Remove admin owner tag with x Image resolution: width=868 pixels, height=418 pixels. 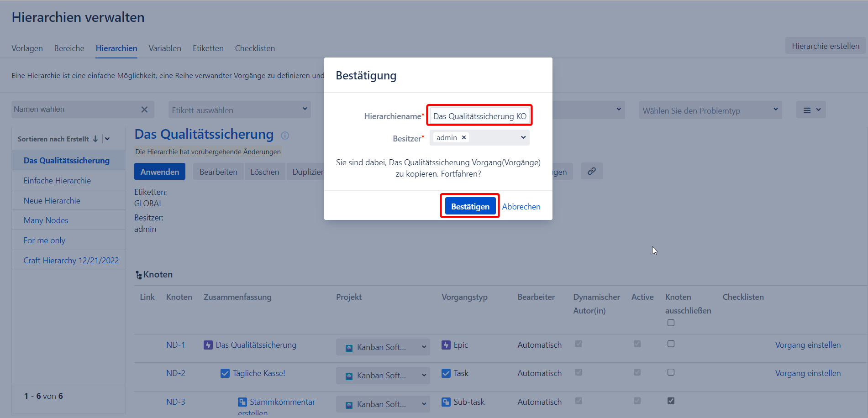click(x=464, y=137)
